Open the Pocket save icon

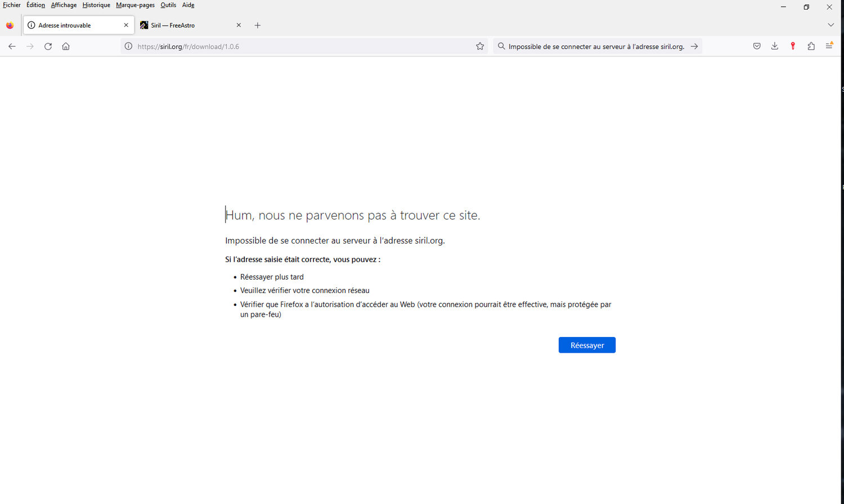pyautogui.click(x=757, y=46)
